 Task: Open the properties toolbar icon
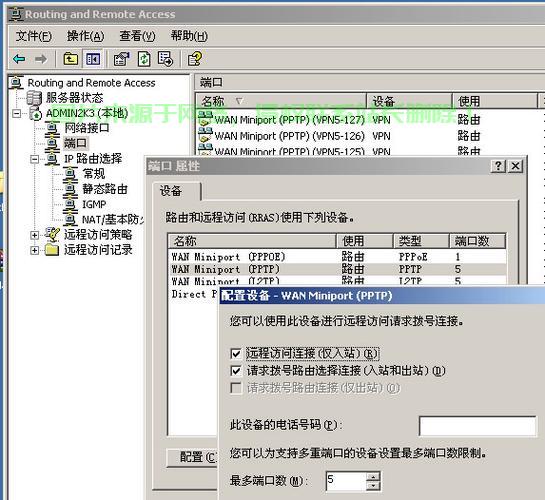pos(121,59)
